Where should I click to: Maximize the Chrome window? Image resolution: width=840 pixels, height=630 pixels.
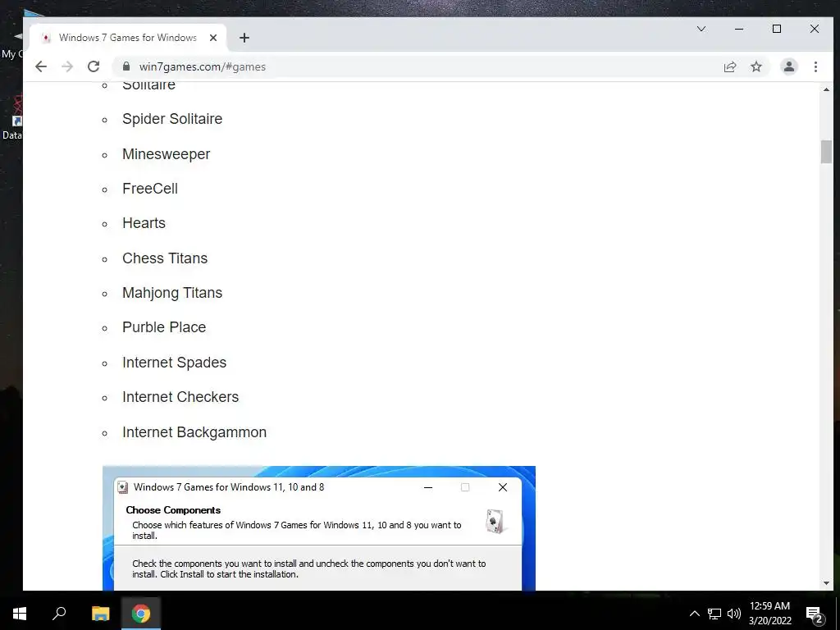tap(777, 29)
